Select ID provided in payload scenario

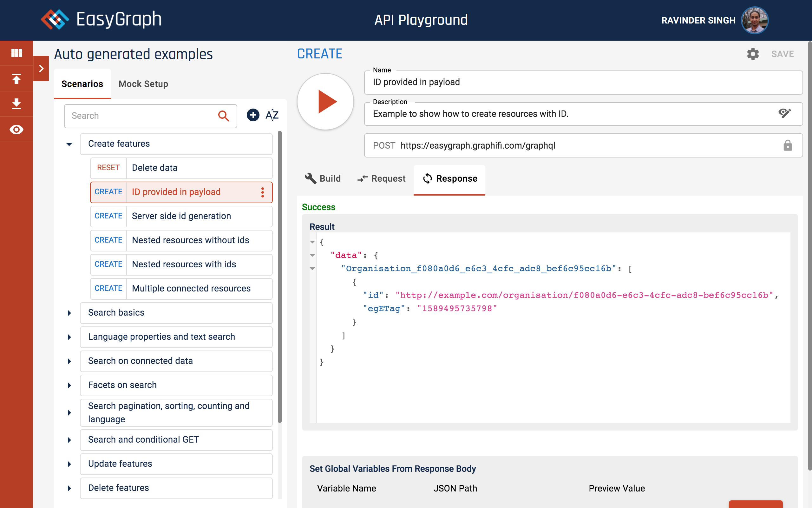[x=181, y=192]
